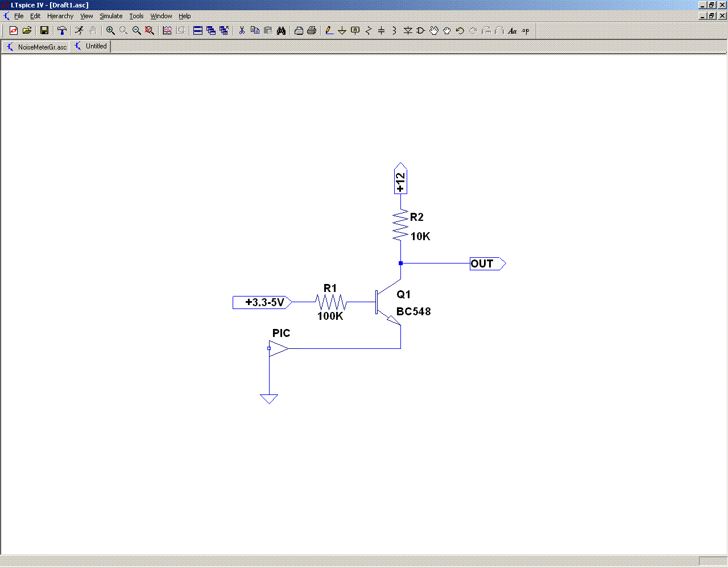Select the R2 resistor label
Image resolution: width=728 pixels, height=568 pixels.
pos(417,217)
